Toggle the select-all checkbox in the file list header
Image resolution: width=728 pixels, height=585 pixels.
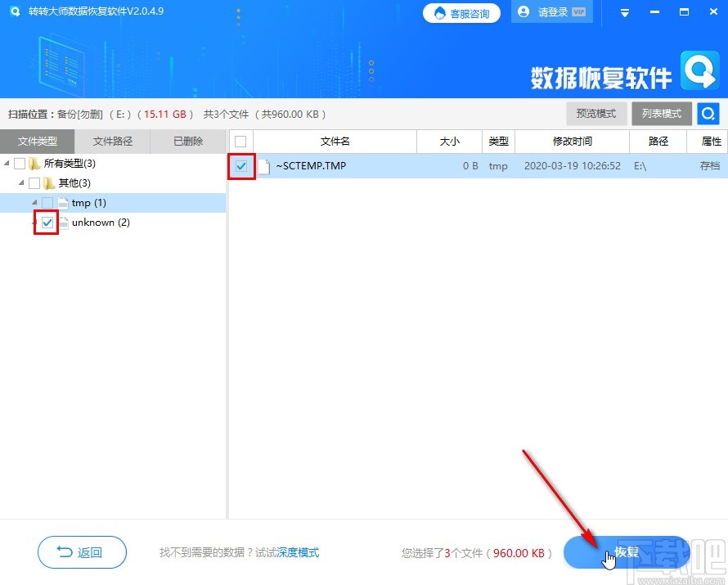point(240,141)
